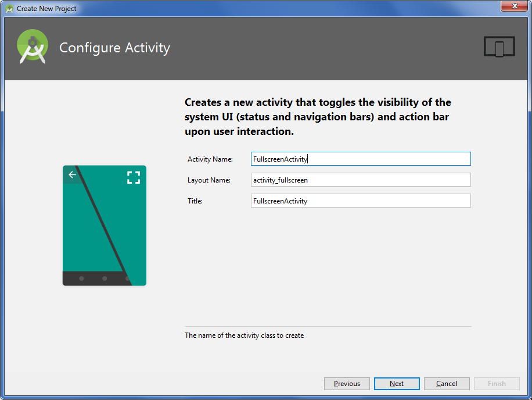Image resolution: width=532 pixels, height=400 pixels.
Task: Click the 'Create New Project' window title
Action: click(46, 9)
